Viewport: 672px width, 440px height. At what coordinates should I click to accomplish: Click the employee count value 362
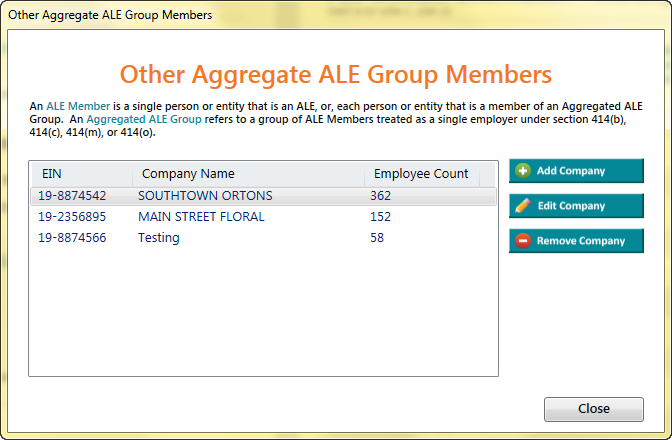click(x=380, y=196)
